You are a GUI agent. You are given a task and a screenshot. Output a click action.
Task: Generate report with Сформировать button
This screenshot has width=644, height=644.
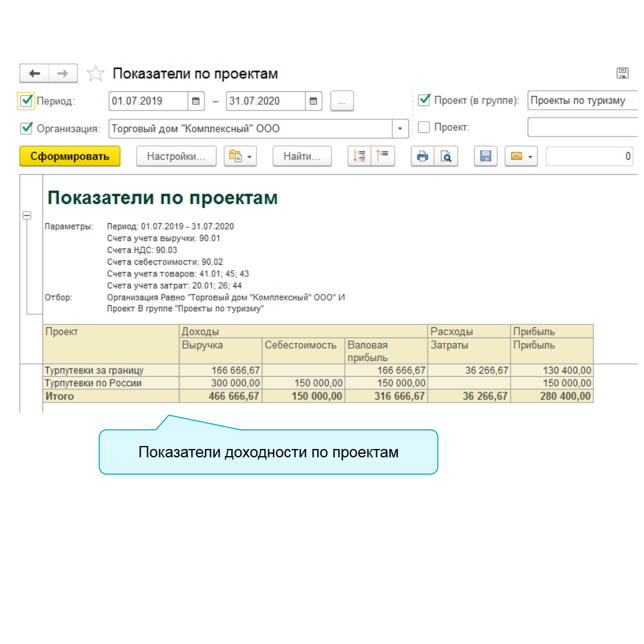pos(70,156)
